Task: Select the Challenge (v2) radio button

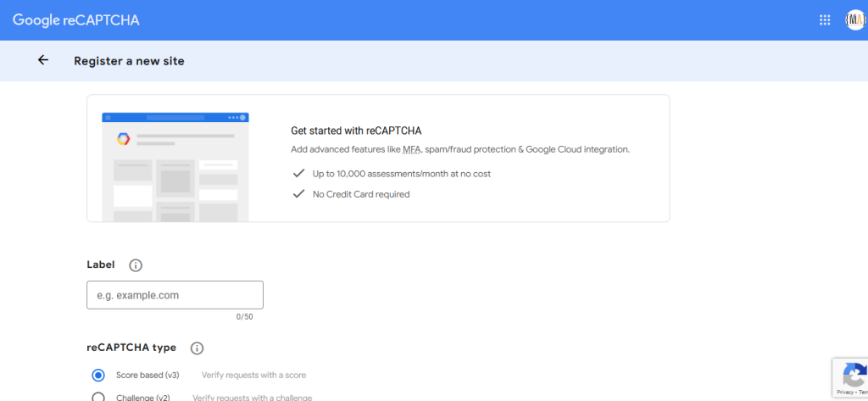Action: [x=98, y=397]
